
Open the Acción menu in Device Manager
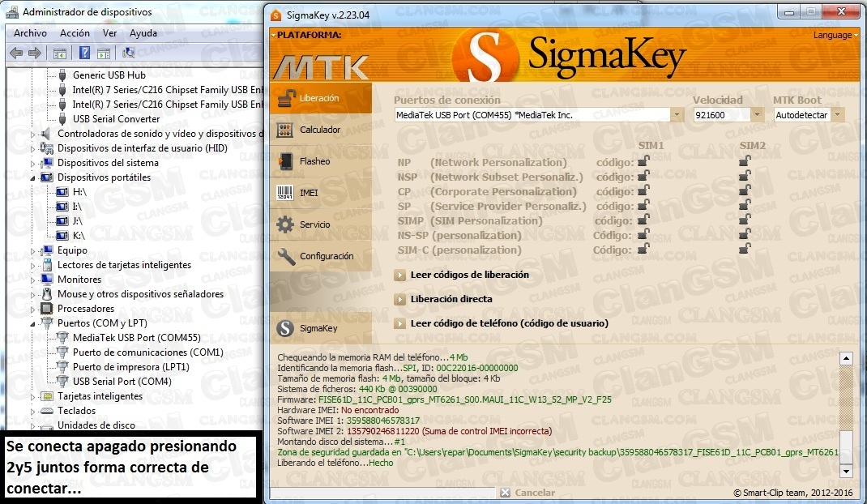tap(75, 33)
